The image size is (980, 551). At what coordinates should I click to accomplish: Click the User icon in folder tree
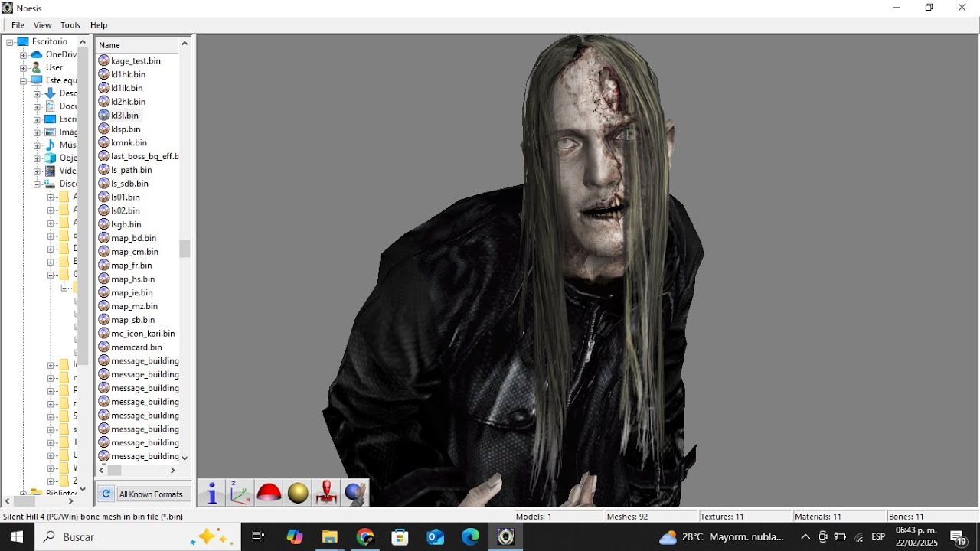tap(36, 67)
